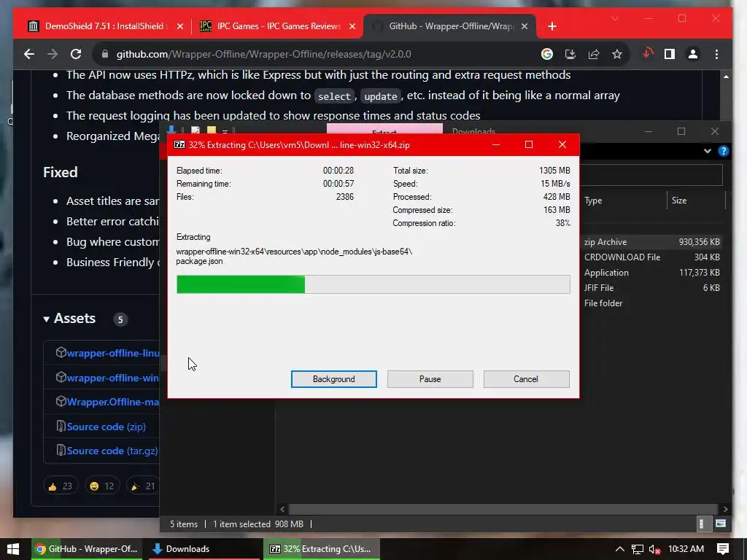Open network tray icon
Screen dimensions: 747x560
[x=638, y=549]
